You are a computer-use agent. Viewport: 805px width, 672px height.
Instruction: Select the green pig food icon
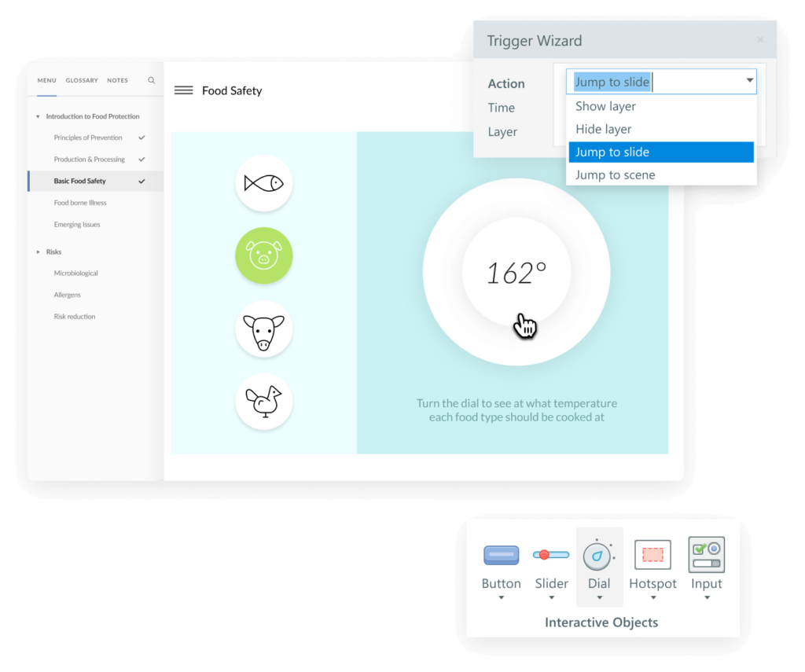pos(263,255)
